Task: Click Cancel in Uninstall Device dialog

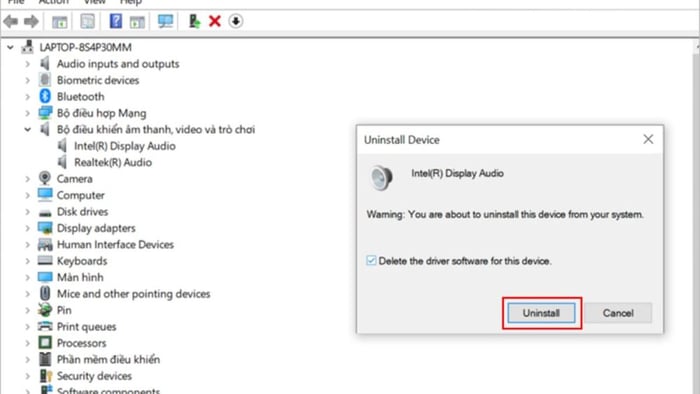Action: click(618, 313)
